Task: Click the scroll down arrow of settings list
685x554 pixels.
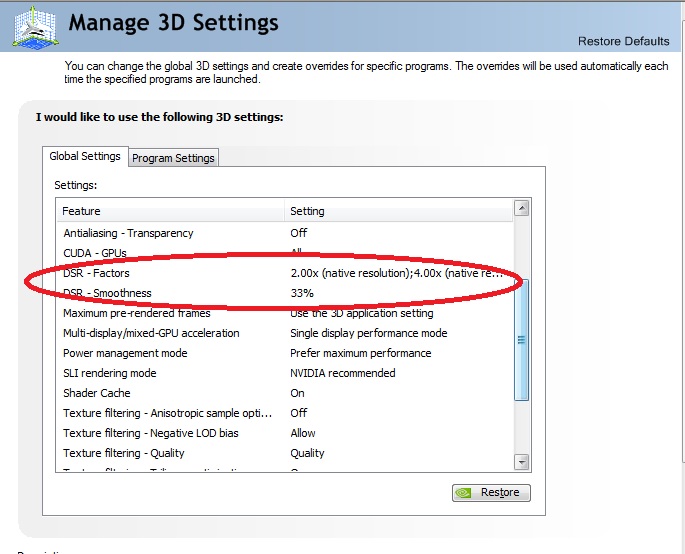Action: point(522,462)
